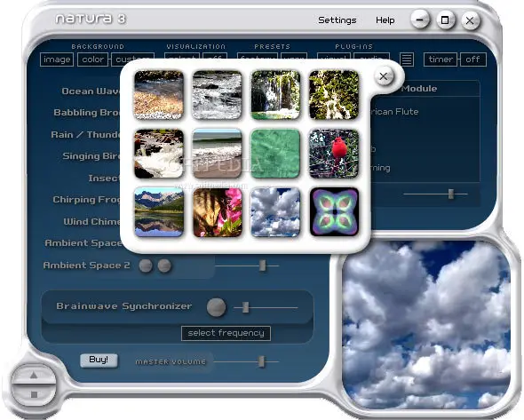Toggle second round button for Ambient Space 2

coord(164,265)
